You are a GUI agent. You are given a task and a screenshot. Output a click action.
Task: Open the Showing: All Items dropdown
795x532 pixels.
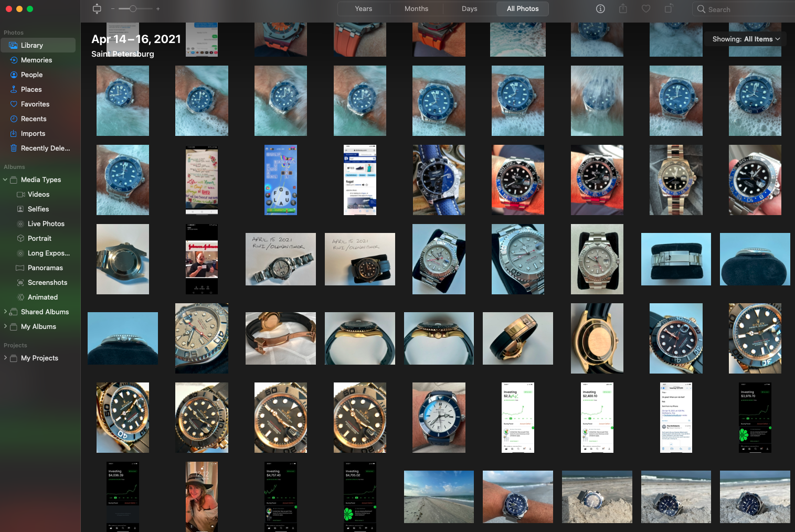746,39
